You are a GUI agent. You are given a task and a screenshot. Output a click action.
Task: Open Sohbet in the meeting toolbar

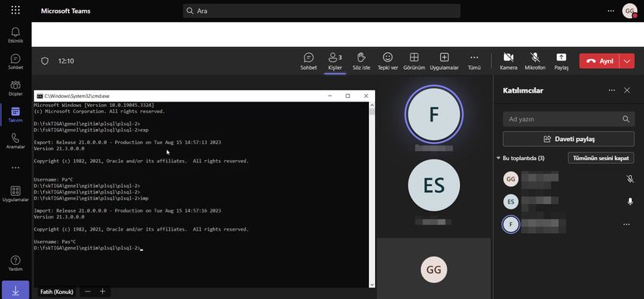(308, 61)
